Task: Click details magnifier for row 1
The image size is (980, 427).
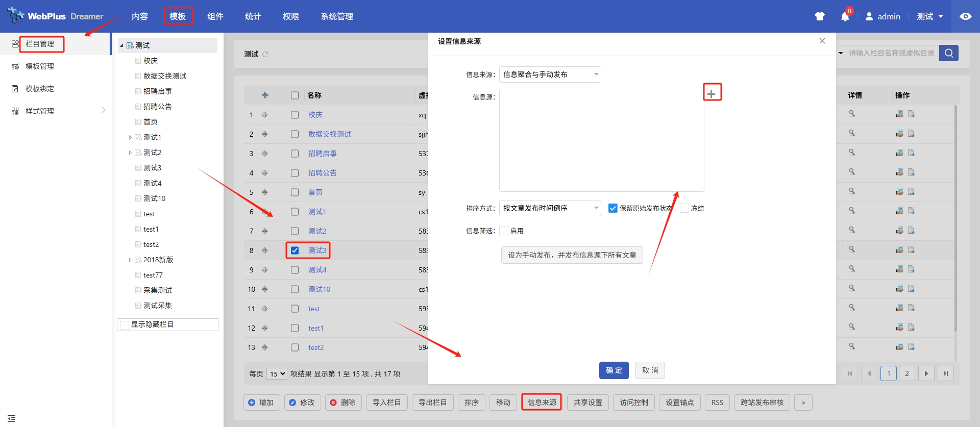Action: (852, 114)
